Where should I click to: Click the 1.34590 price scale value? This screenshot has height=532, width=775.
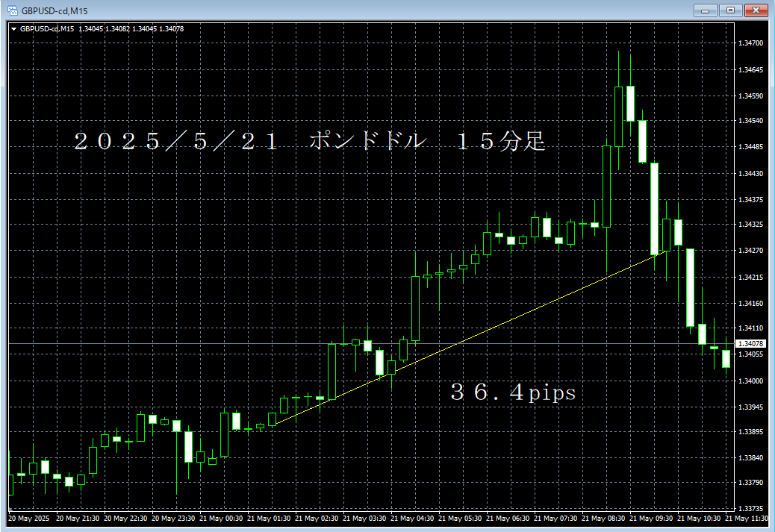click(750, 96)
